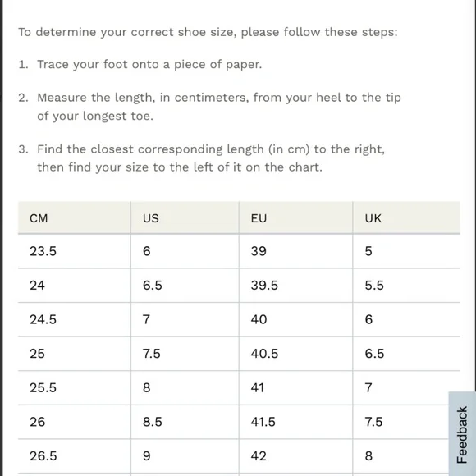Click the US size 6.5 cell
This screenshot has width=476, height=476.
click(x=185, y=286)
